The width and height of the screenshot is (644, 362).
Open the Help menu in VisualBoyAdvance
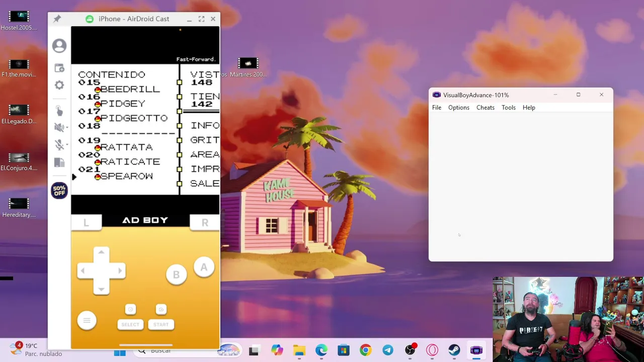pyautogui.click(x=529, y=108)
